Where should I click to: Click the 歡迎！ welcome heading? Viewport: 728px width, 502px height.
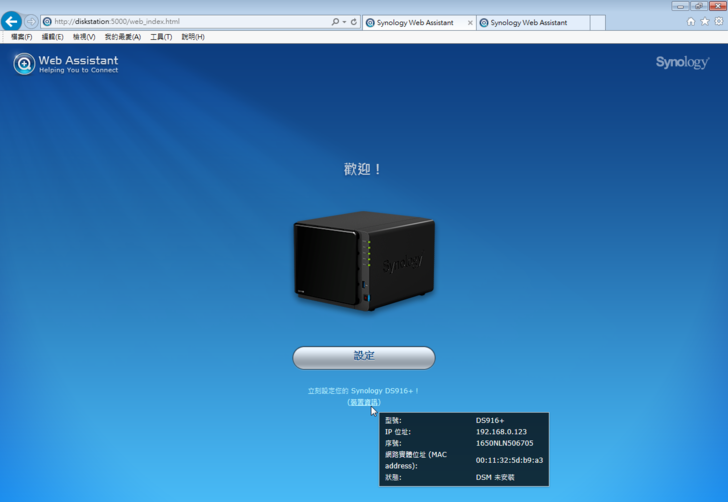click(363, 169)
